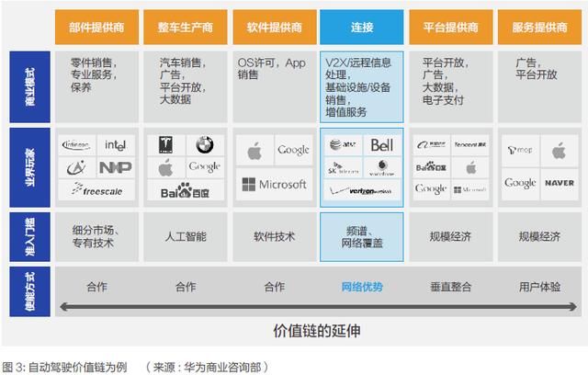The width and height of the screenshot is (588, 375).
Task: Click the '软件技术' cell
Action: (x=275, y=236)
